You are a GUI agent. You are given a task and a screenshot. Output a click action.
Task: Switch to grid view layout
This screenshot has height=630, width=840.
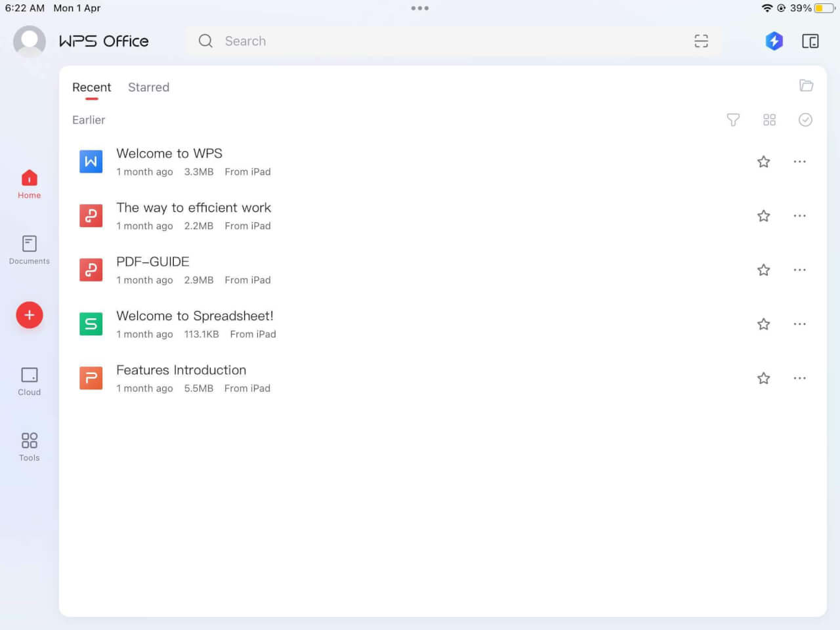click(769, 120)
